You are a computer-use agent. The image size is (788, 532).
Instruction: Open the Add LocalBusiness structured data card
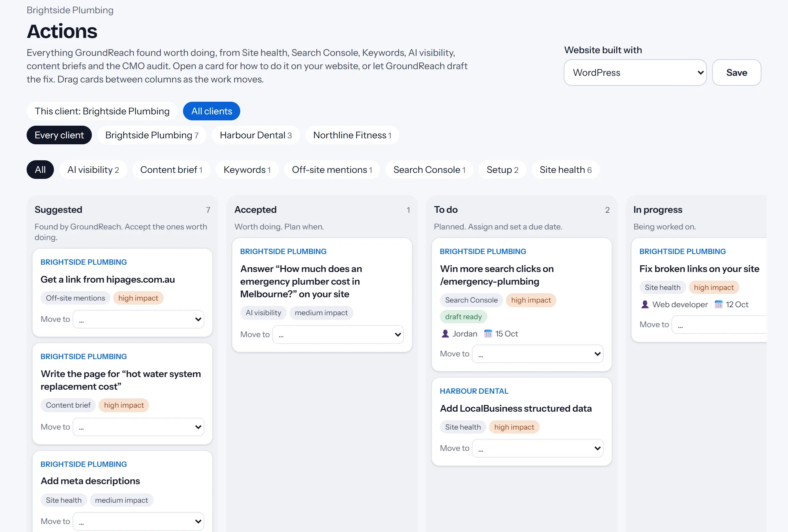pos(516,409)
